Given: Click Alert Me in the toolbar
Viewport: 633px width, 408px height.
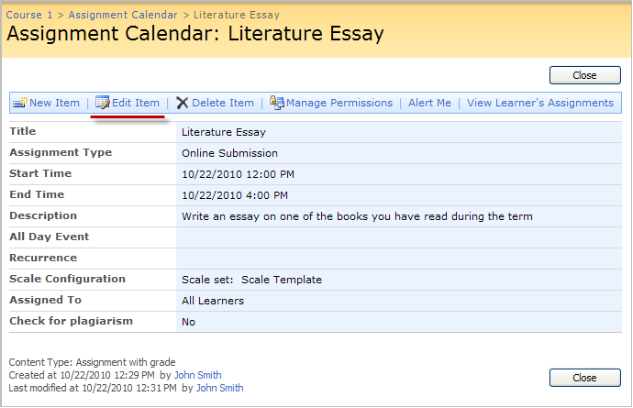Looking at the screenshot, I should [x=430, y=103].
